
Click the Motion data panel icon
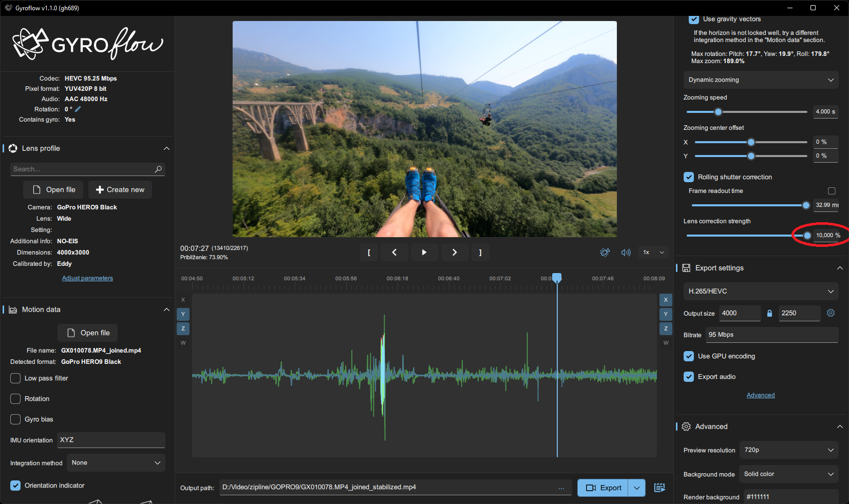coord(13,309)
